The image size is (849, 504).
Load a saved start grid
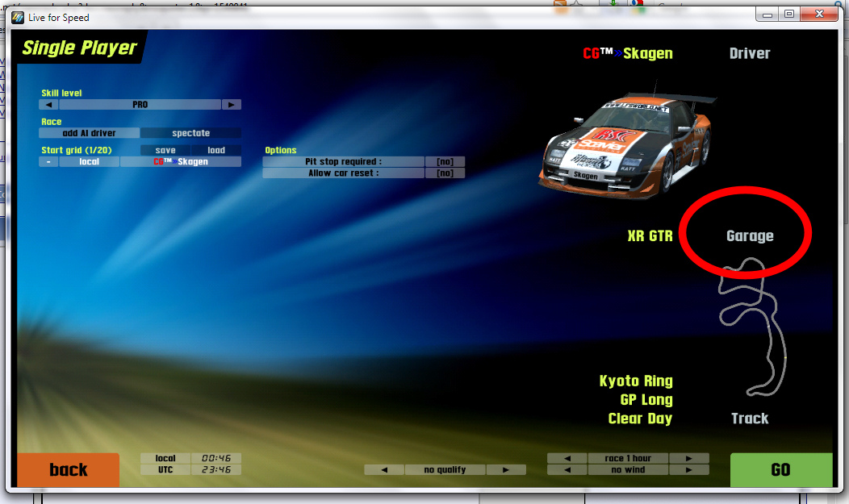216,150
